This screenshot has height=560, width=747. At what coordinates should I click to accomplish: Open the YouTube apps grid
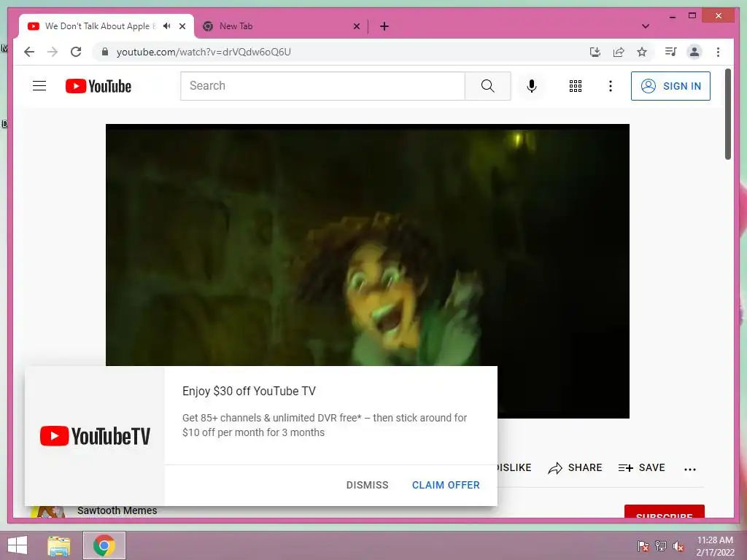pyautogui.click(x=576, y=86)
